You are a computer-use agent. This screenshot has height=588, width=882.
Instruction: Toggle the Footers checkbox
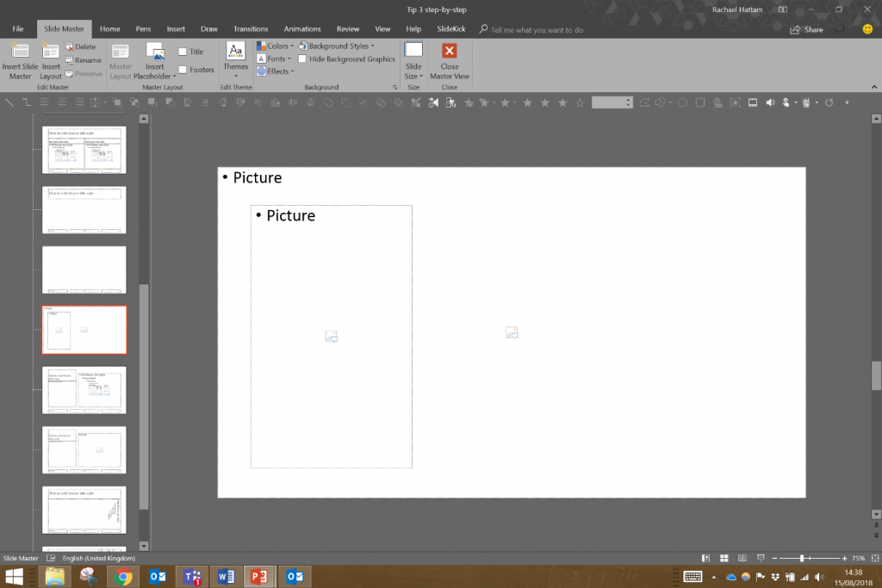(x=181, y=70)
